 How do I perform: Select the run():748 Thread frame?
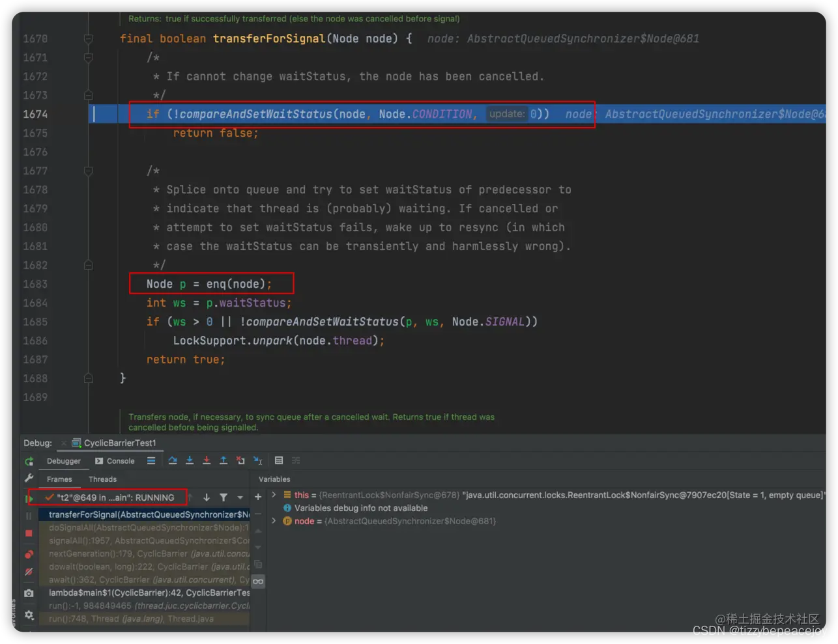pos(144,619)
